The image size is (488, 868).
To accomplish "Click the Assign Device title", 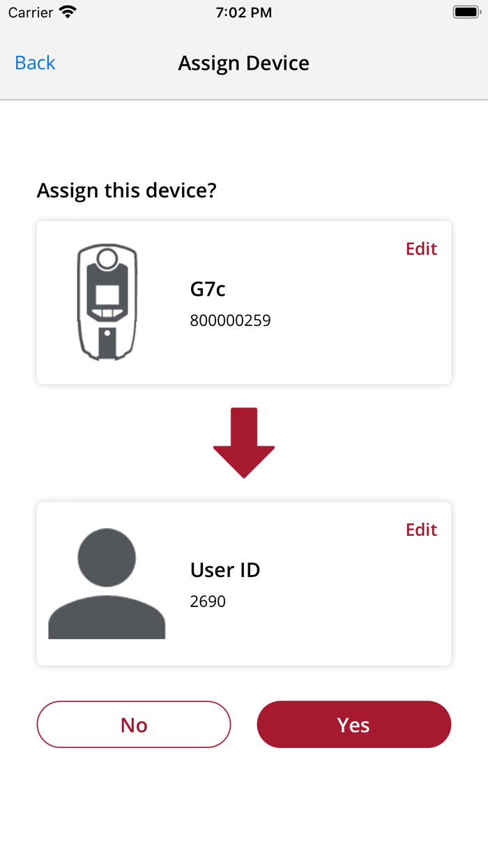I will [243, 63].
